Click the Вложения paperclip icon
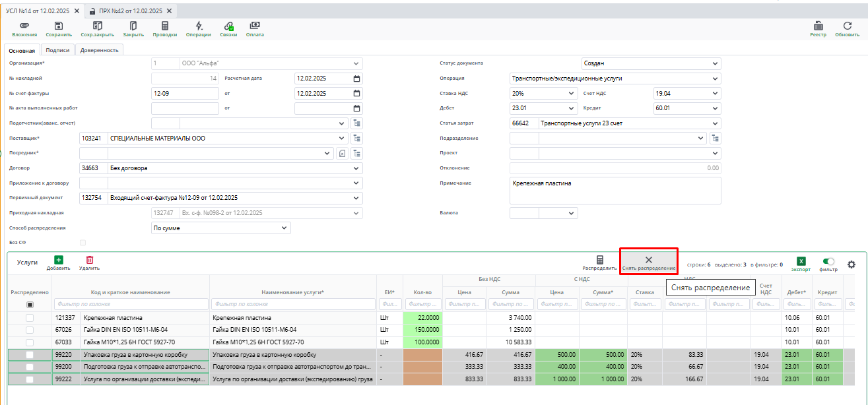 (x=24, y=26)
